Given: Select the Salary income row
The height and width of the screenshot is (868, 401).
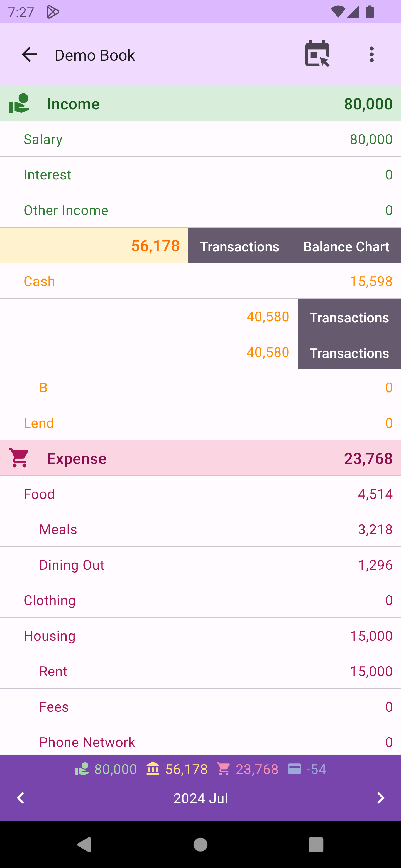Looking at the screenshot, I should tap(200, 139).
